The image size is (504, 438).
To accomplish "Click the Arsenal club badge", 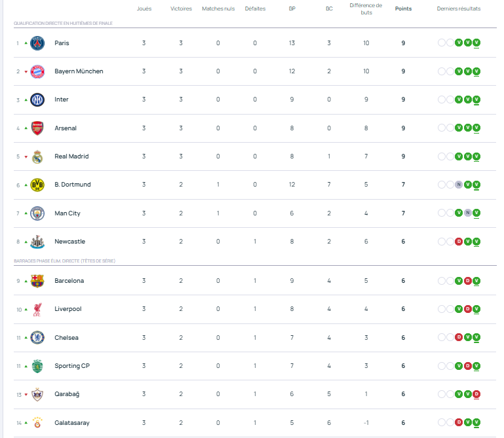I will pyautogui.click(x=37, y=128).
